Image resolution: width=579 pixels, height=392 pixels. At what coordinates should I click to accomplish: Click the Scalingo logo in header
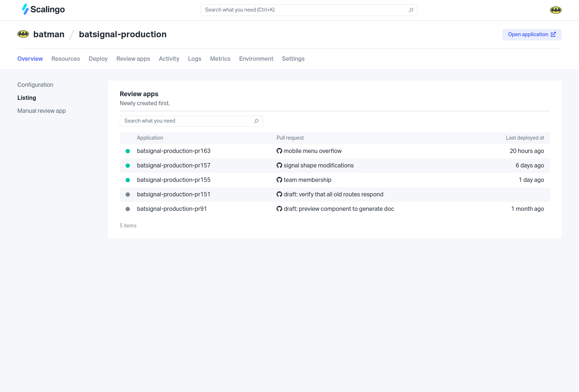tap(43, 9)
